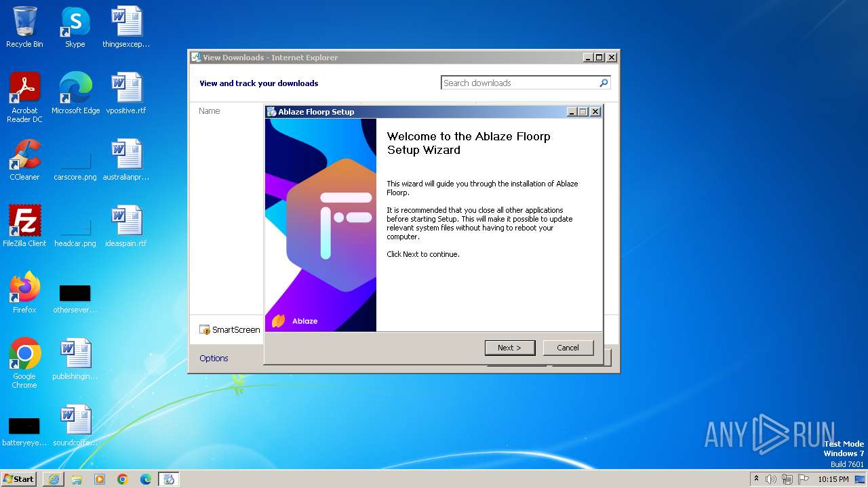Viewport: 868px width, 488px height.
Task: Click the volume speaker tray icon
Action: [x=771, y=479]
